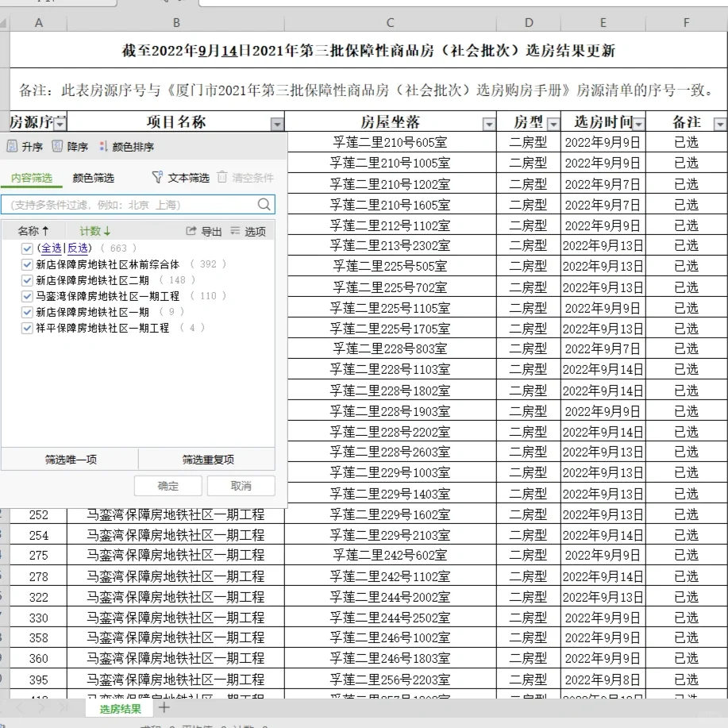Image resolution: width=728 pixels, height=728 pixels.
Task: Sort filter list by 名称
Action: (x=33, y=231)
